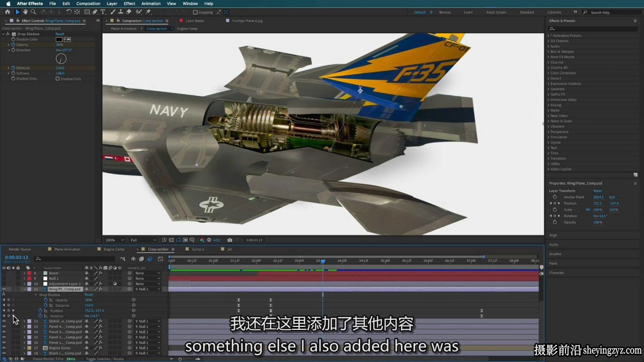
Task: Select the Pen tool
Action: pyautogui.click(x=95, y=12)
